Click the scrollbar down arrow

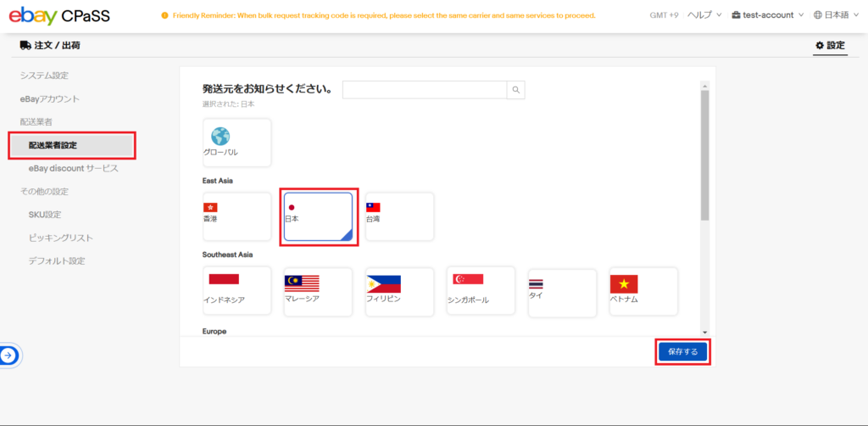click(704, 332)
